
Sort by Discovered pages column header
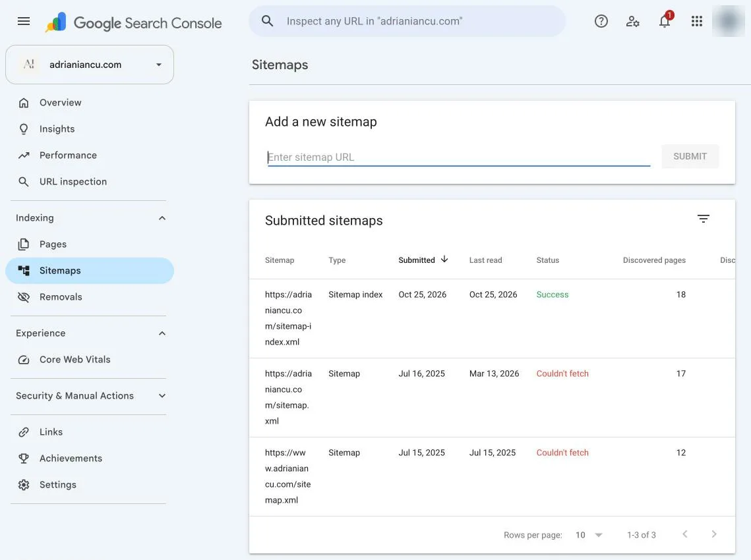(x=654, y=260)
